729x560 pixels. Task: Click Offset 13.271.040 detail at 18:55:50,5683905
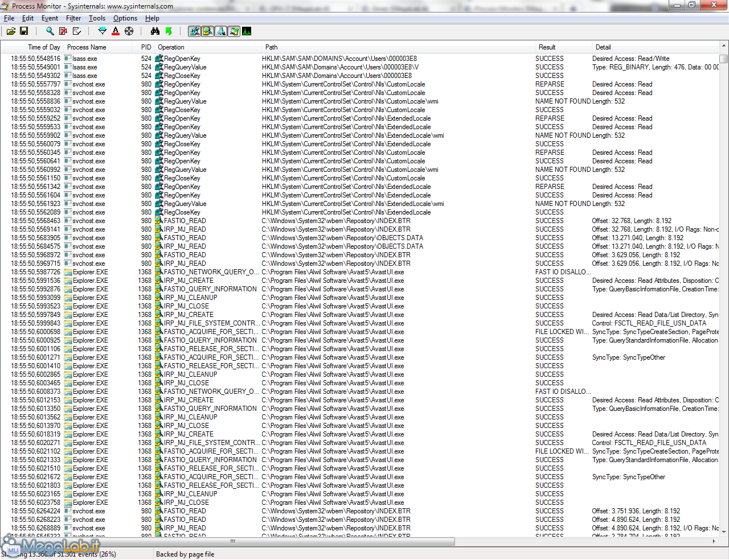[638, 238]
